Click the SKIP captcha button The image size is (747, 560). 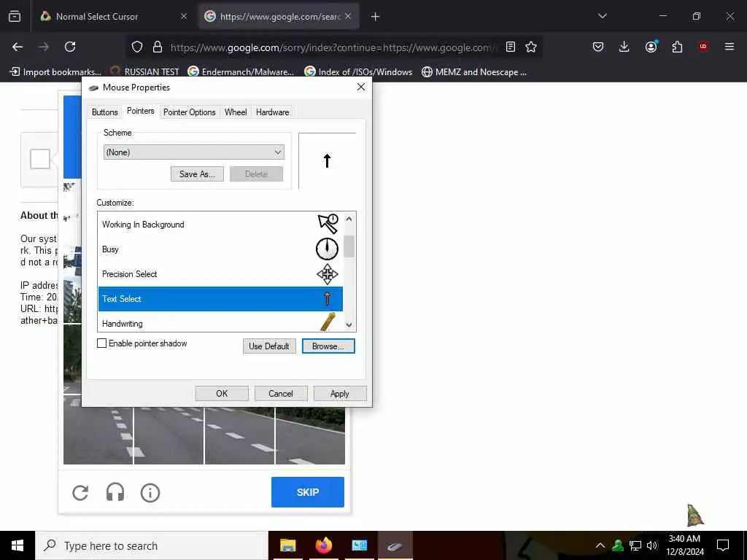tap(308, 492)
